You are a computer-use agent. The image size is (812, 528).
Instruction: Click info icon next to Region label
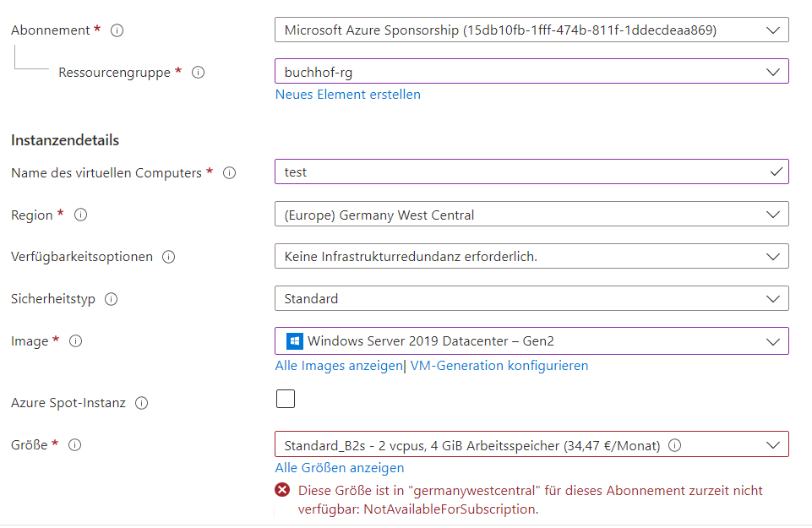tap(80, 215)
